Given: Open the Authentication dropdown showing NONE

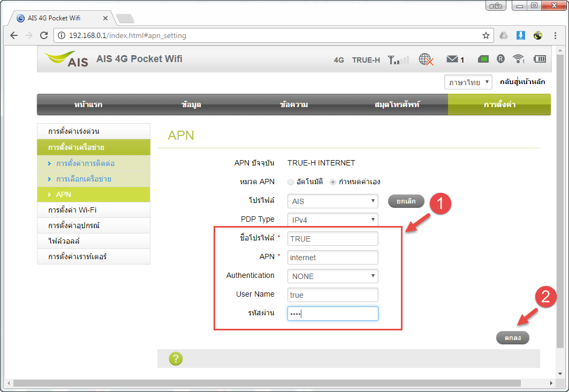Looking at the screenshot, I should (333, 276).
